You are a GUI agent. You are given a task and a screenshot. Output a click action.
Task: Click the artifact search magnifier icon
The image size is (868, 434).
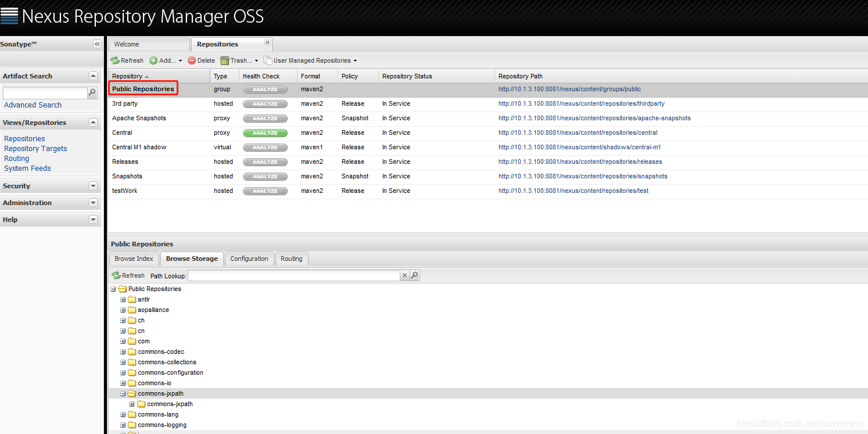pyautogui.click(x=92, y=92)
